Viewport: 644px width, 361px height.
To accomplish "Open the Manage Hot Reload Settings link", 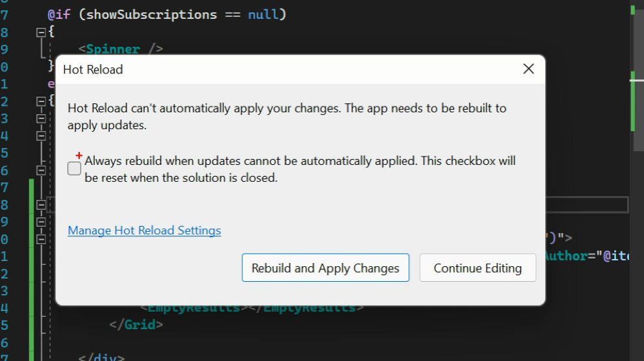I will [x=144, y=230].
